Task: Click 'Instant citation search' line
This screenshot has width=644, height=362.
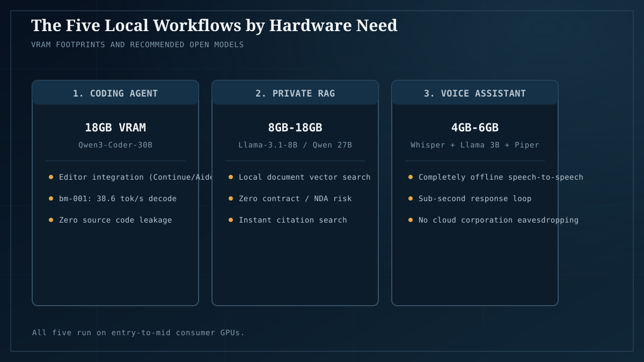Action: coord(293,220)
